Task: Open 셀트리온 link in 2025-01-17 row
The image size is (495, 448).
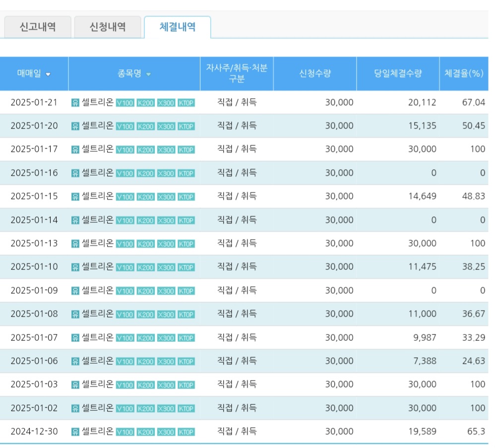Action: (x=98, y=149)
